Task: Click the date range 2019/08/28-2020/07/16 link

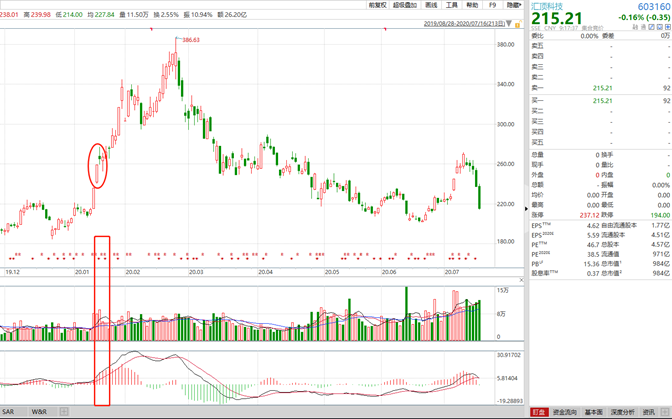Action: [465, 24]
